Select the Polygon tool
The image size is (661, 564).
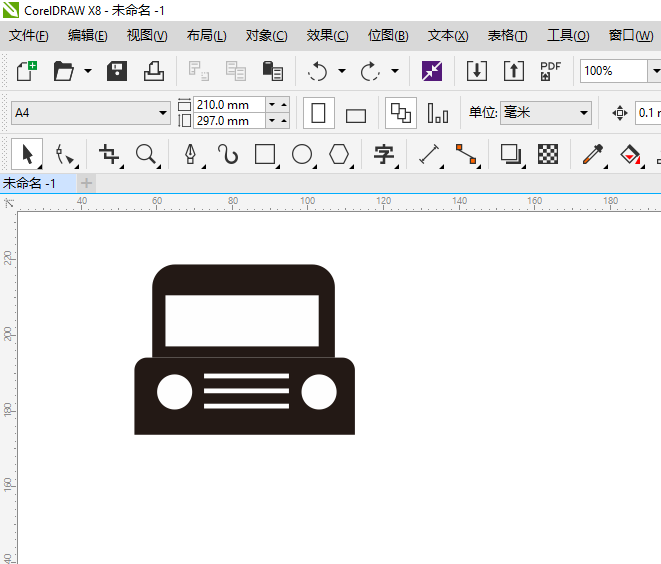coord(340,154)
